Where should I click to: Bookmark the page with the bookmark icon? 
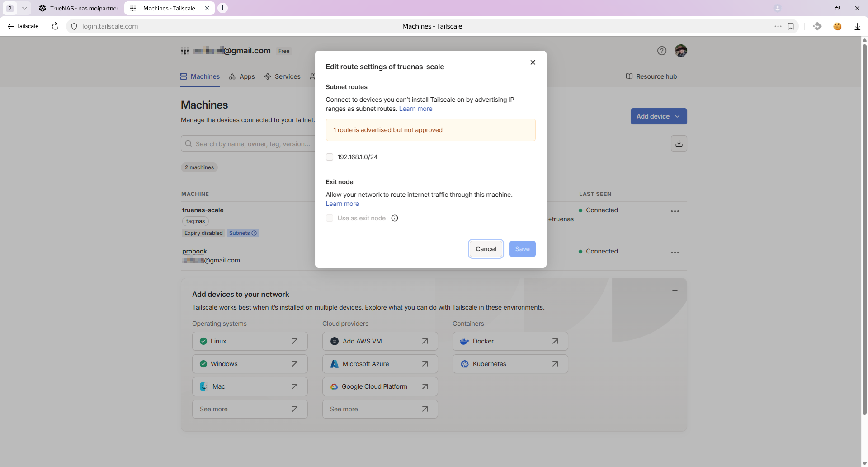791,26
